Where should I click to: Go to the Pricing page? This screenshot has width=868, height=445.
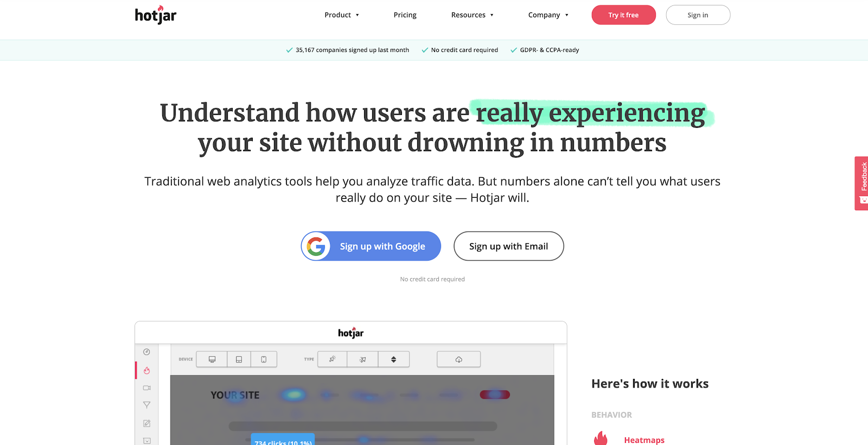(x=405, y=15)
